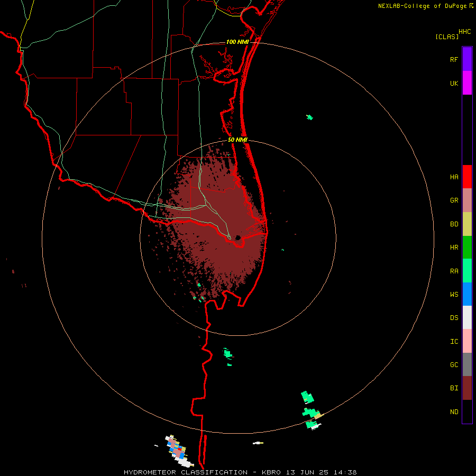This screenshot has height=476, width=476.
Task: Click the DS white legend swatch
Action: tap(467, 317)
